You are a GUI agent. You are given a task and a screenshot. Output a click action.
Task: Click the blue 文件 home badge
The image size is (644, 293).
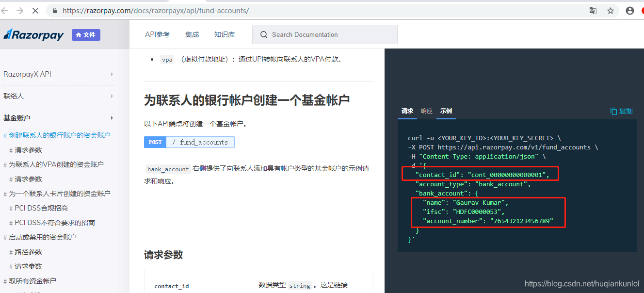[86, 35]
